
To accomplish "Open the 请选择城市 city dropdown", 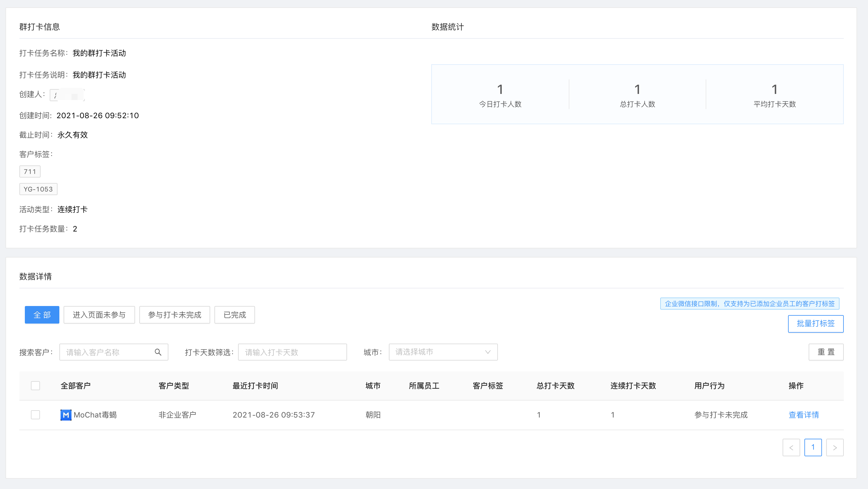I will pos(438,352).
